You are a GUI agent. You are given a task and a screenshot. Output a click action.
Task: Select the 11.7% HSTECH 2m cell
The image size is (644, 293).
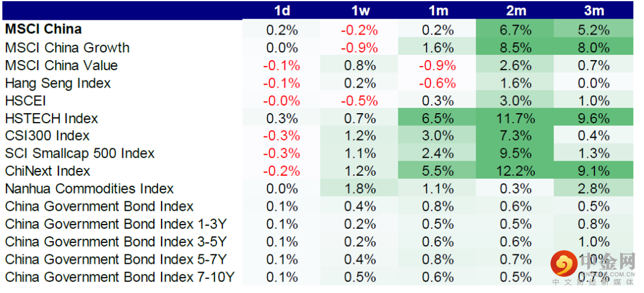[x=515, y=119]
